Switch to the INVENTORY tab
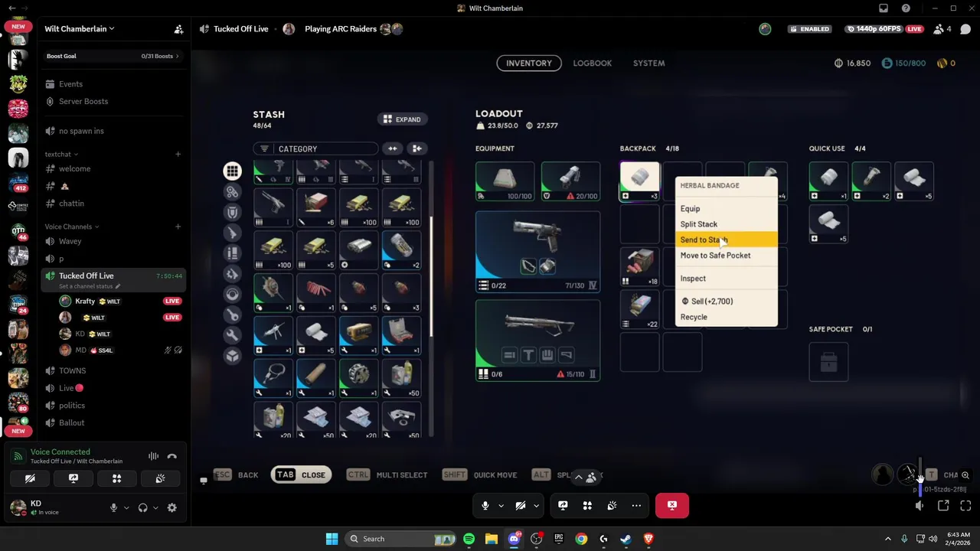 click(528, 64)
